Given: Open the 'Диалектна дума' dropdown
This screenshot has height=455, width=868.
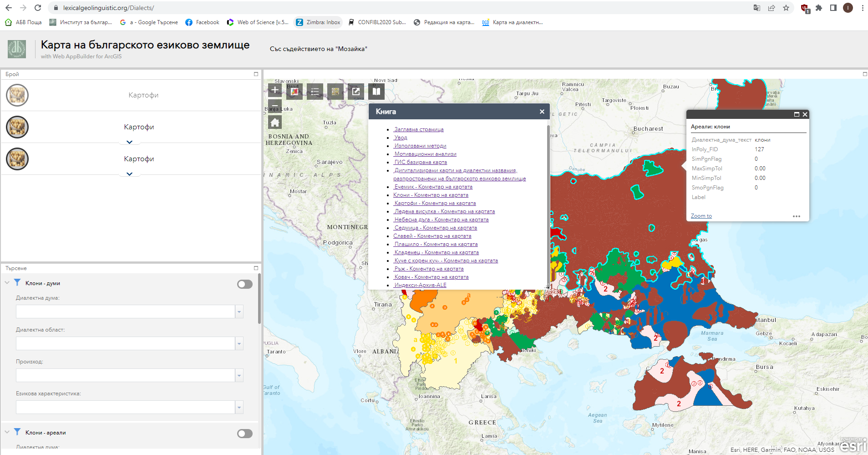Looking at the screenshot, I should (x=239, y=312).
